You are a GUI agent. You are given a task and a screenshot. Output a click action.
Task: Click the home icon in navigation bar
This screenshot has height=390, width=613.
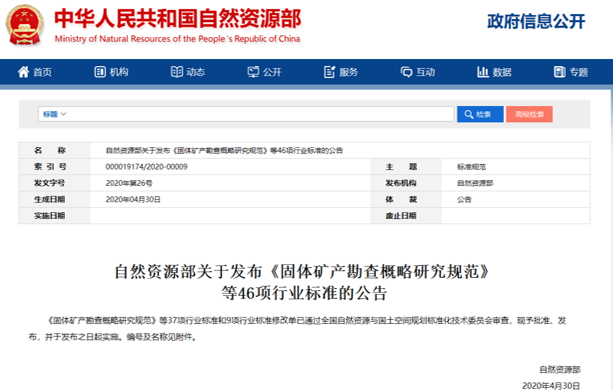coord(23,72)
